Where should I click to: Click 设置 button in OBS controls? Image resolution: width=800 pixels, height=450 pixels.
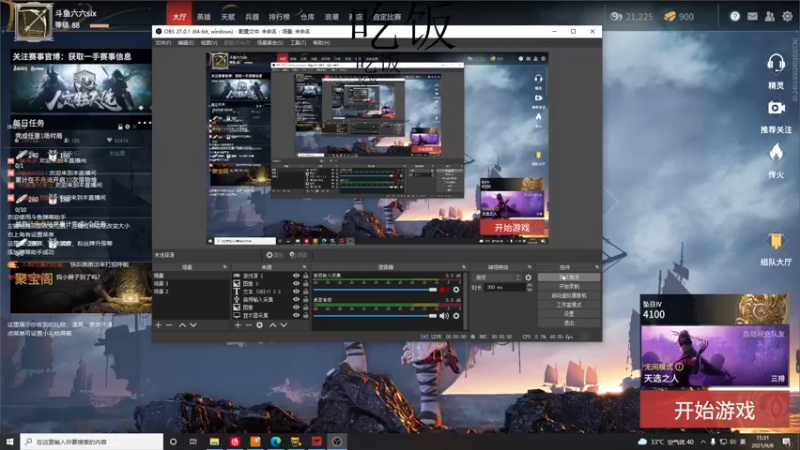click(569, 314)
